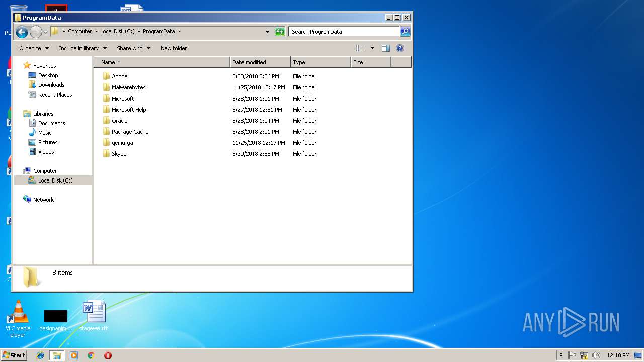Click Local Disk (C:) breadcrumb segment
The height and width of the screenshot is (362, 644).
(x=117, y=31)
